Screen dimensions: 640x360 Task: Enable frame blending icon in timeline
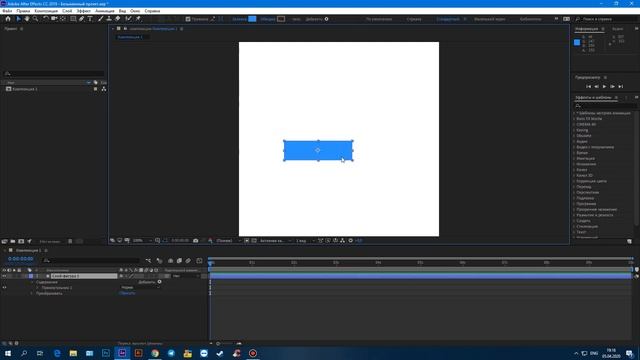[x=179, y=260]
